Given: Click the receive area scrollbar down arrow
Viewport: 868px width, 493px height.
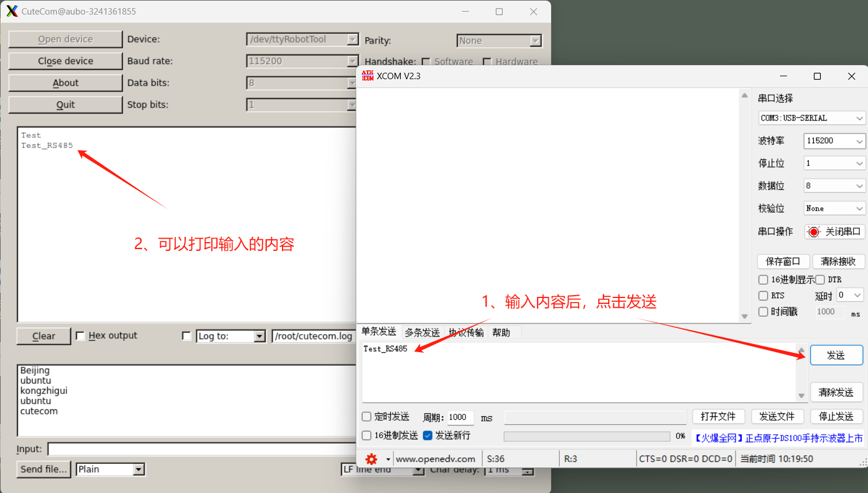Looking at the screenshot, I should (744, 317).
